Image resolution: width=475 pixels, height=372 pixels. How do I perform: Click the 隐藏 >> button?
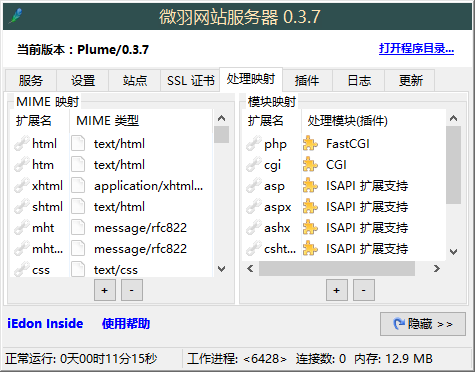[x=423, y=324]
